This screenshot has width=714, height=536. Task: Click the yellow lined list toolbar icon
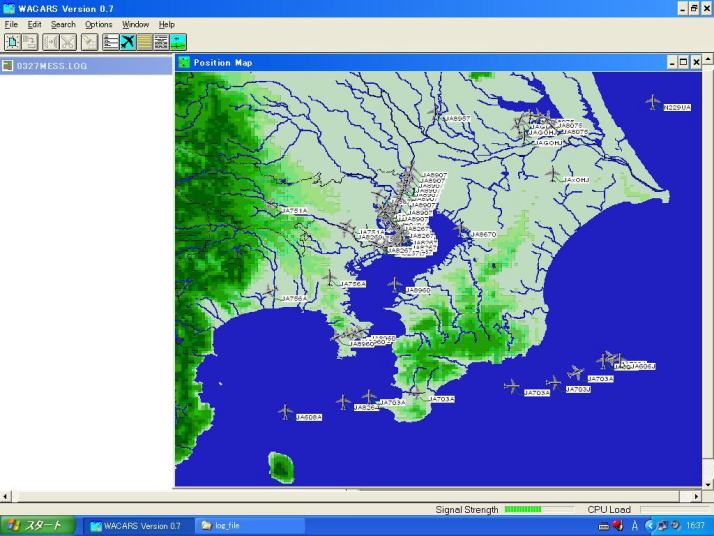pos(145,41)
